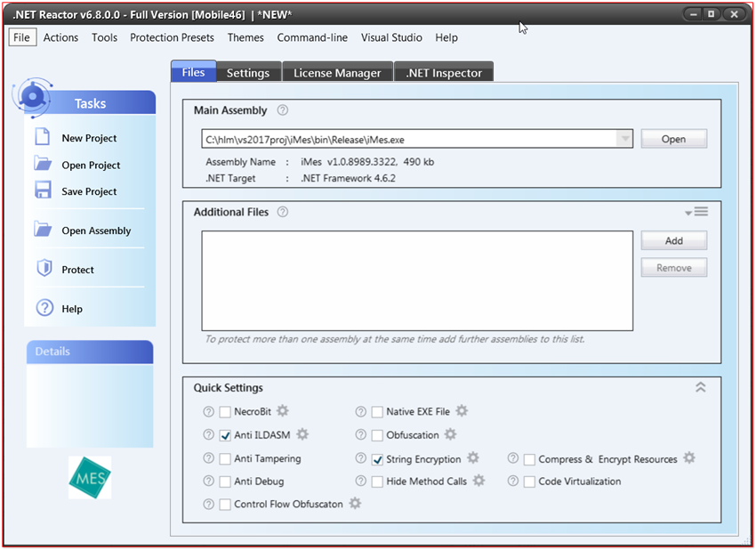Uncheck the String Encryption checkbox
Image resolution: width=756 pixels, height=550 pixels.
pyautogui.click(x=377, y=460)
